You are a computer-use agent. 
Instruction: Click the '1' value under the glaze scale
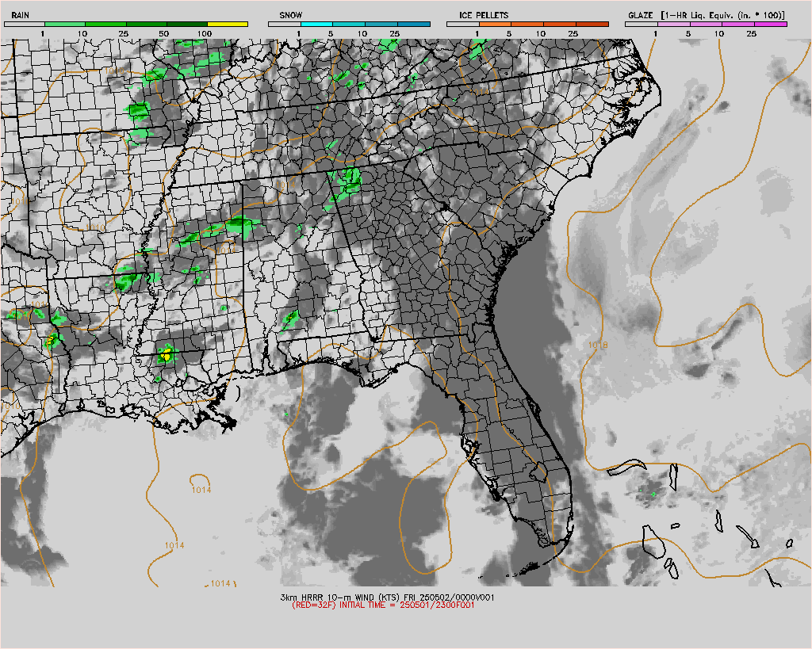655,33
